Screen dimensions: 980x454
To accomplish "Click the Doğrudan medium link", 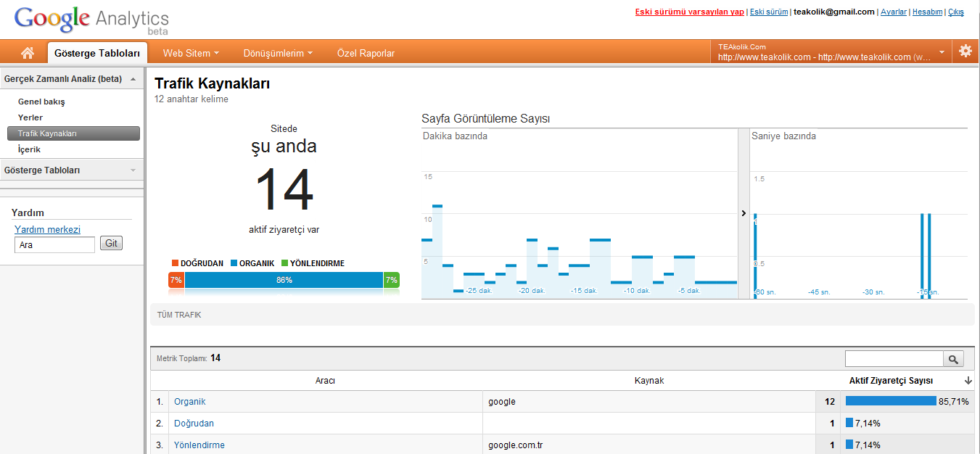I will click(194, 424).
